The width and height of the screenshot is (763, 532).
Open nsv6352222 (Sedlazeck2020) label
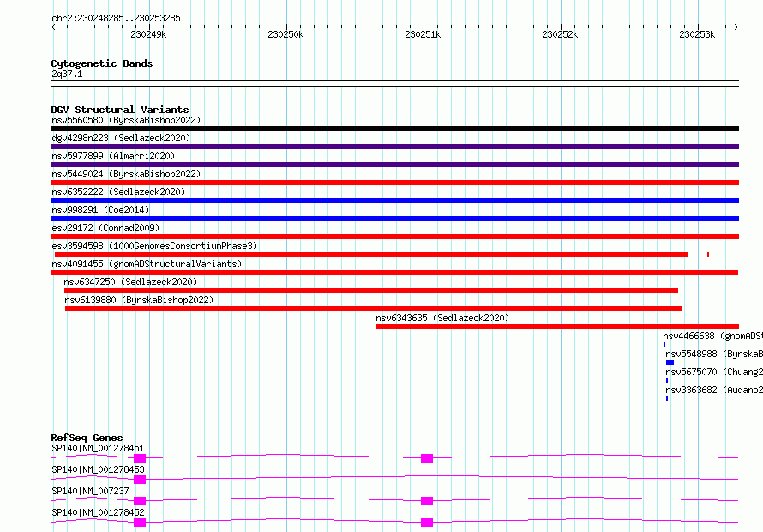tap(118, 192)
